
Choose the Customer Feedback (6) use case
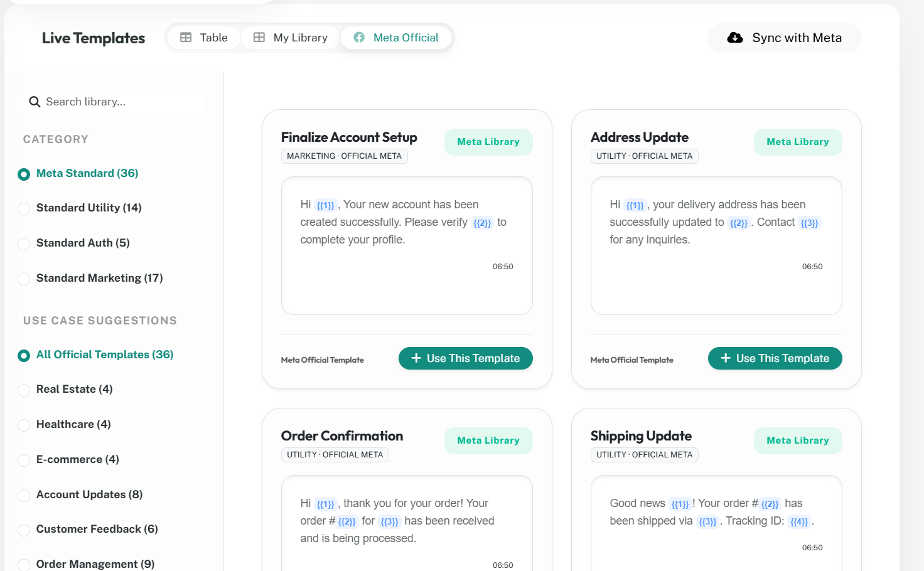(24, 530)
